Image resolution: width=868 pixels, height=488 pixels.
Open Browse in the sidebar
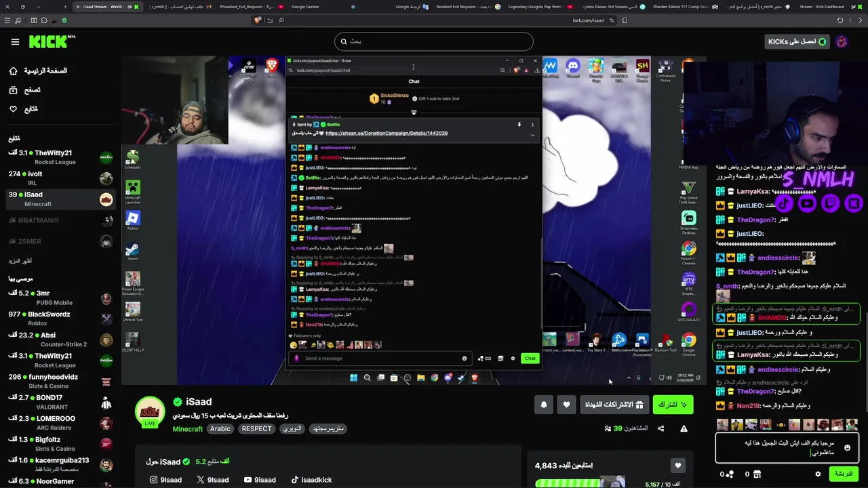click(25, 89)
